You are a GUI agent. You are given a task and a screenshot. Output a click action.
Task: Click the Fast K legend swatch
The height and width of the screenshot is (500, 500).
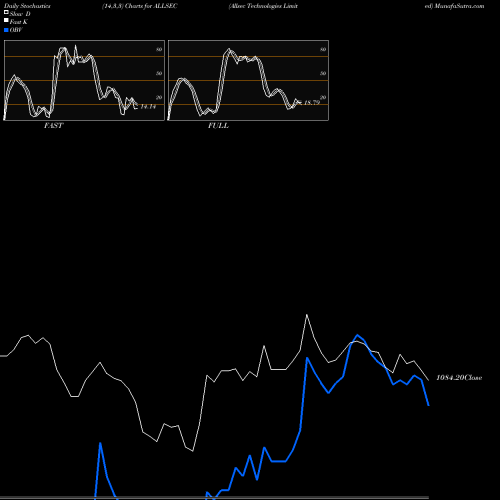tap(6, 21)
